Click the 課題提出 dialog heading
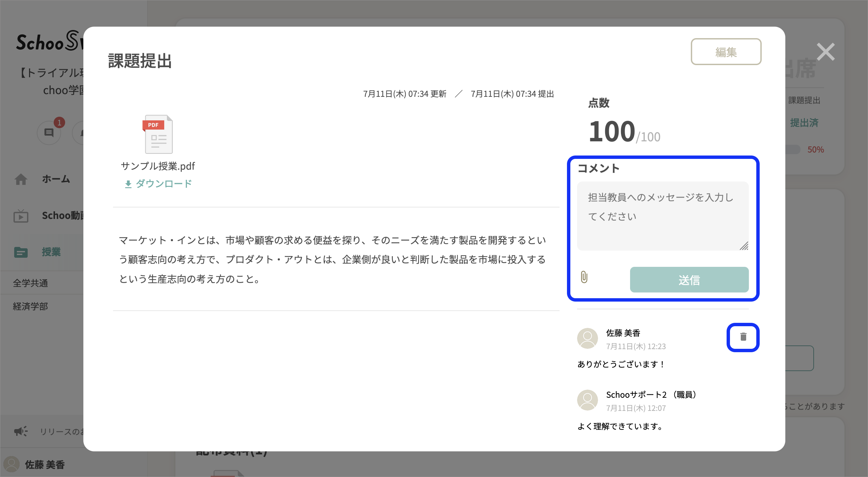The width and height of the screenshot is (868, 477). (140, 61)
